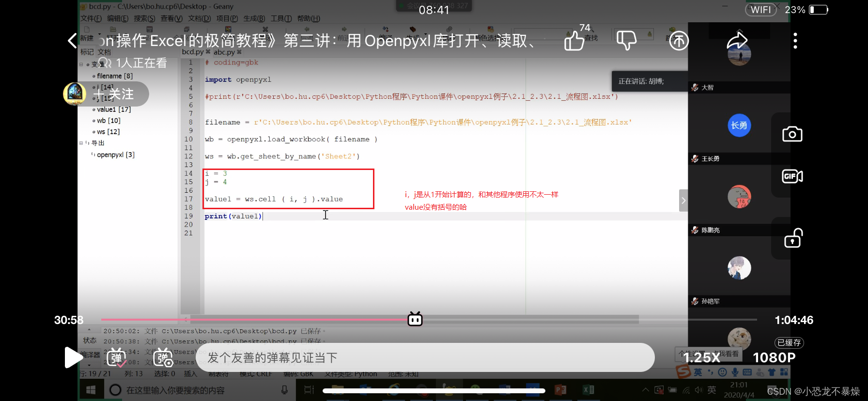Click the right chevron handle on the video's edge

point(683,200)
